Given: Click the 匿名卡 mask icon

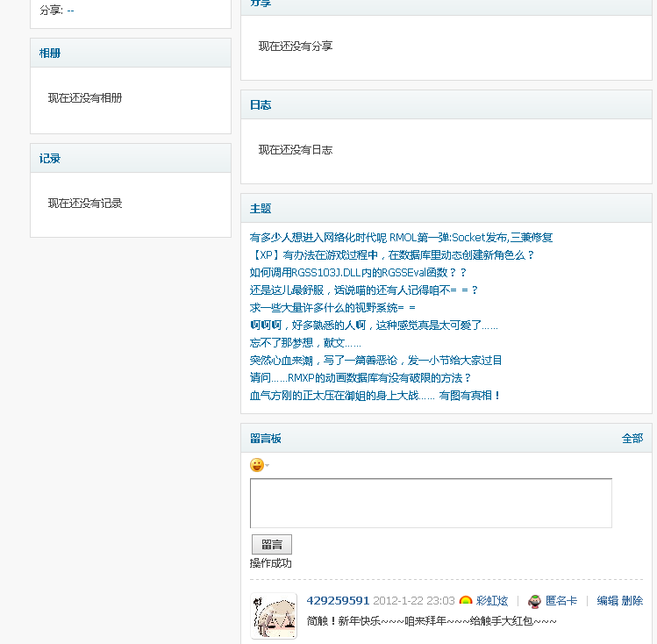Looking at the screenshot, I should [x=534, y=601].
